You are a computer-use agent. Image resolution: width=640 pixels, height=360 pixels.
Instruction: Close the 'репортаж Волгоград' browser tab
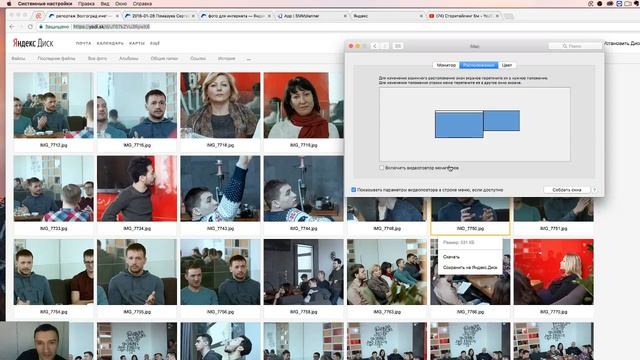click(x=117, y=16)
